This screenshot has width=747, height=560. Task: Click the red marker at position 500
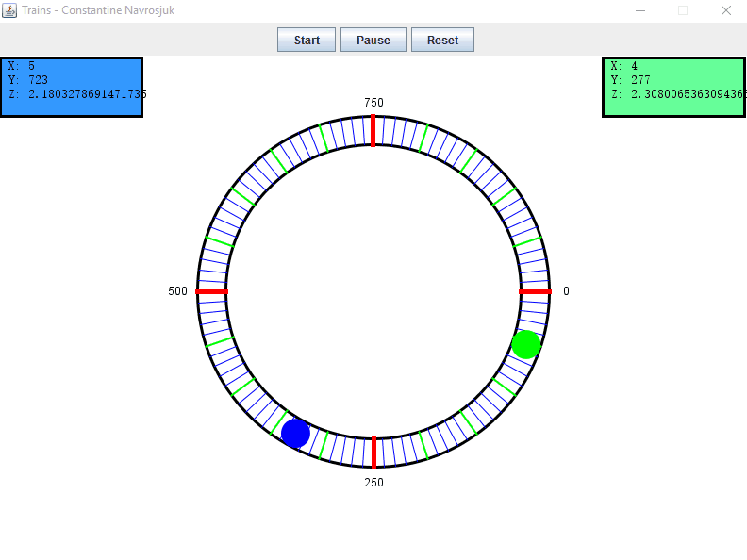(x=211, y=292)
